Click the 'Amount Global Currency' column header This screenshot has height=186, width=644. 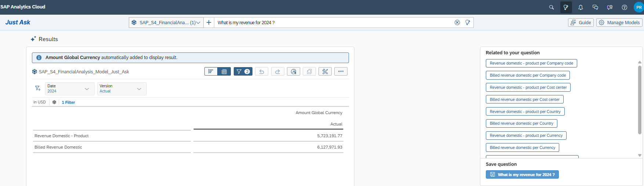coord(319,113)
